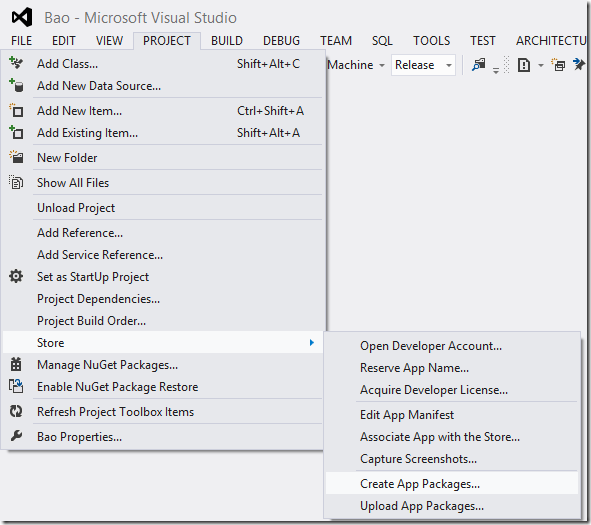This screenshot has width=591, height=525.
Task: Choose Add New Data Source...
Action: (163, 86)
